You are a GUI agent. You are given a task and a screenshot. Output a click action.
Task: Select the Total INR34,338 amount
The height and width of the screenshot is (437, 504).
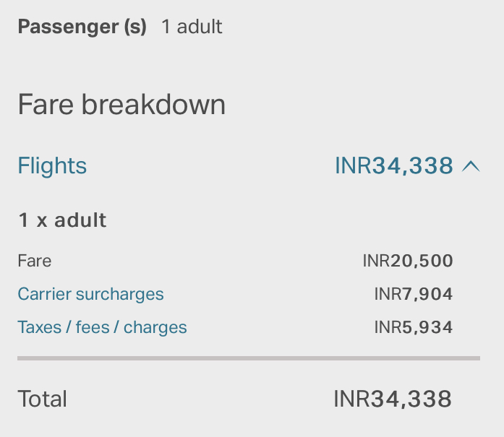(x=393, y=399)
